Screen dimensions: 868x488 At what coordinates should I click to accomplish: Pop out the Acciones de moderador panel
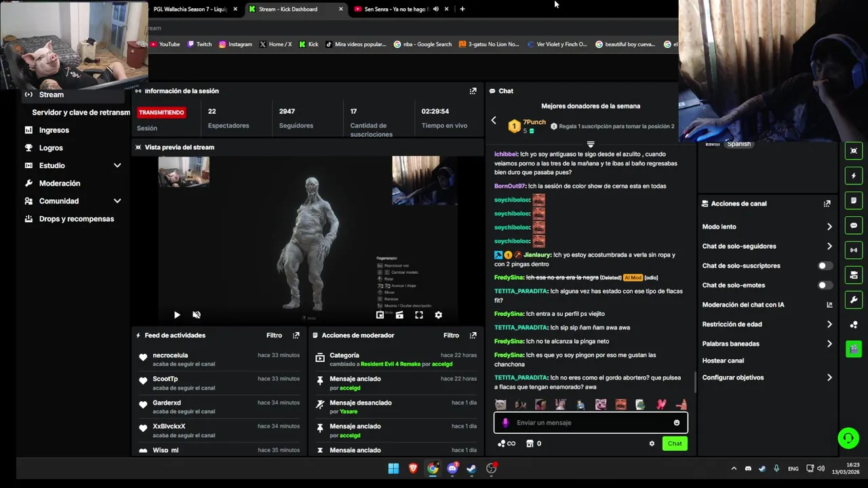coord(473,335)
